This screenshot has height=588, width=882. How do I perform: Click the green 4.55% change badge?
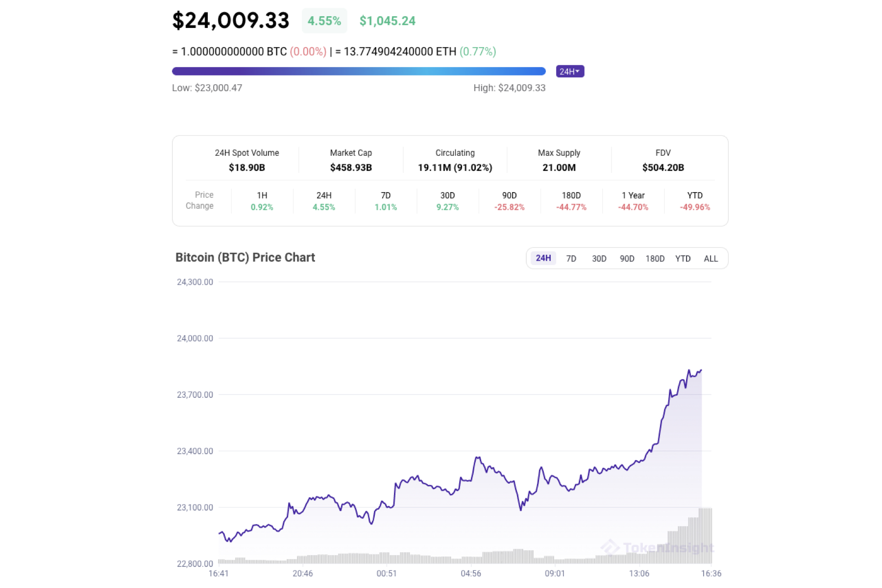324,21
